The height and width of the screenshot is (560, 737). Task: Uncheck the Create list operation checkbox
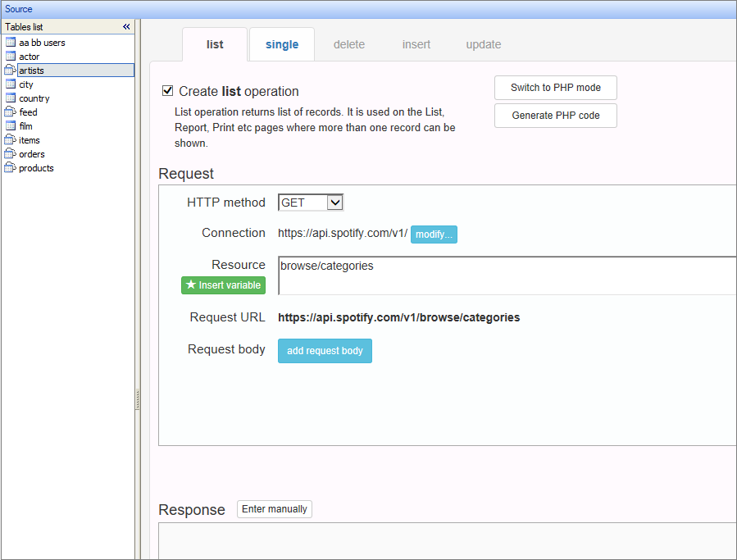168,92
